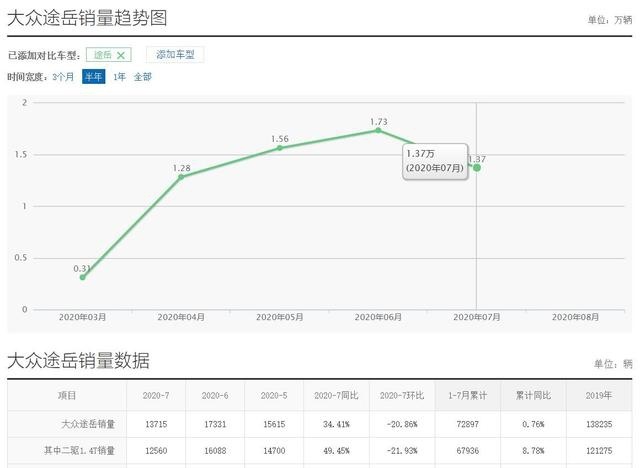Click the 大众途岳销量数据 heading
This screenshot has width=640, height=468.
pyautogui.click(x=78, y=361)
